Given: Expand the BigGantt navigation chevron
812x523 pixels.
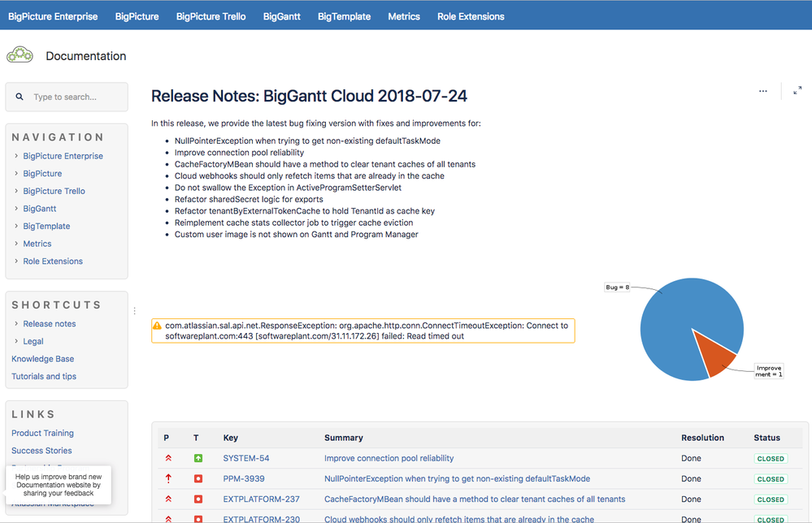Looking at the screenshot, I should point(16,209).
